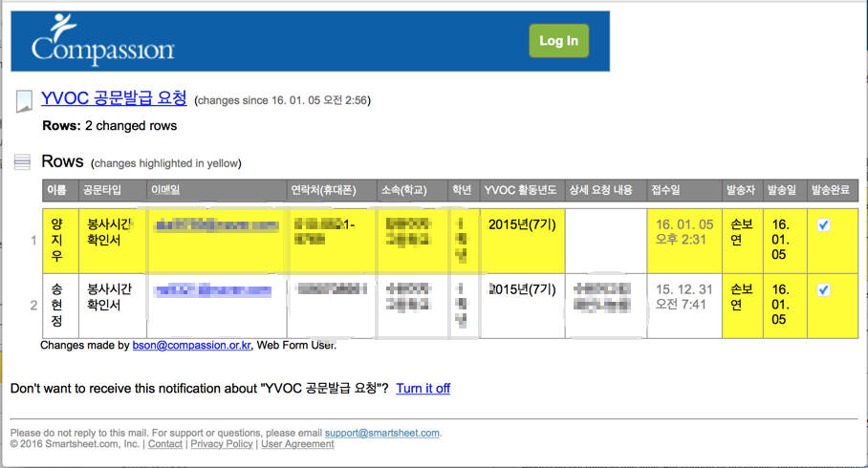The height and width of the screenshot is (468, 868).
Task: Select 접수일 cell 15. 12. 31 오전 7:41
Action: pyautogui.click(x=684, y=306)
